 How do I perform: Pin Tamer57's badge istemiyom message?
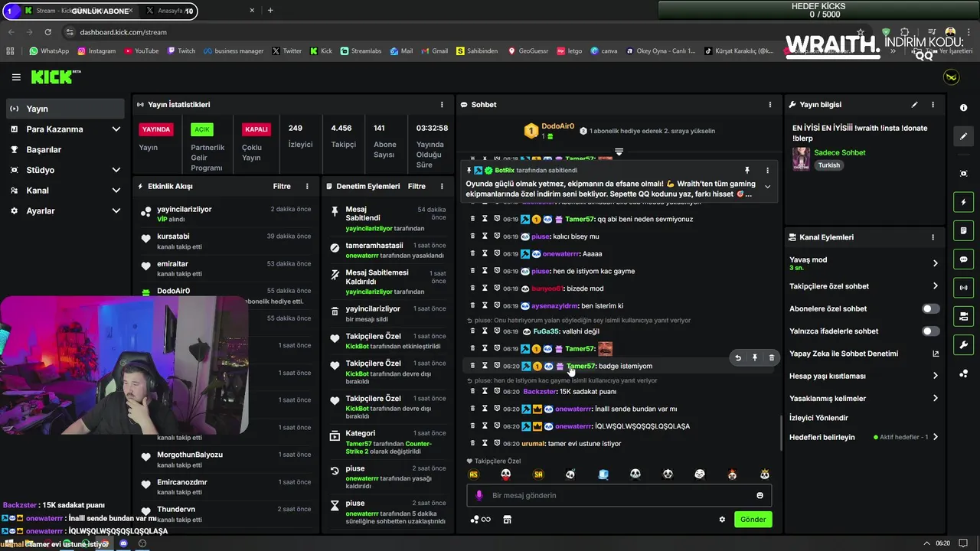coord(755,357)
